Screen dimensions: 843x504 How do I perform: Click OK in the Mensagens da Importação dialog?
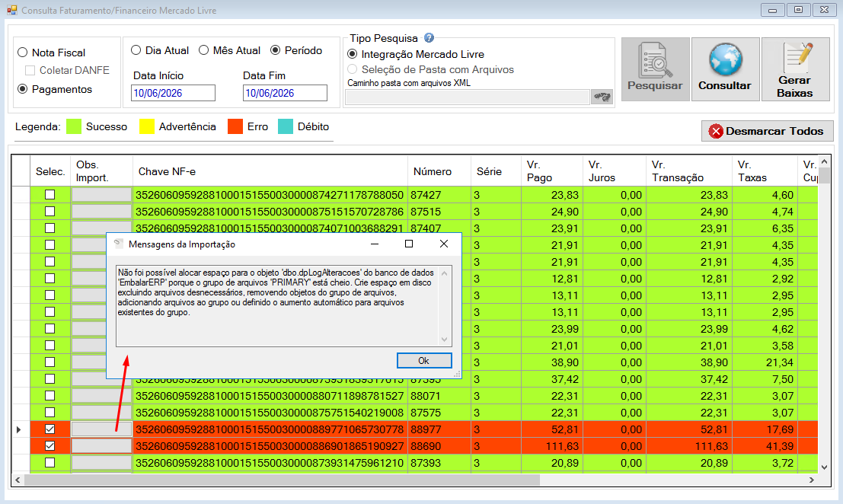coord(424,361)
